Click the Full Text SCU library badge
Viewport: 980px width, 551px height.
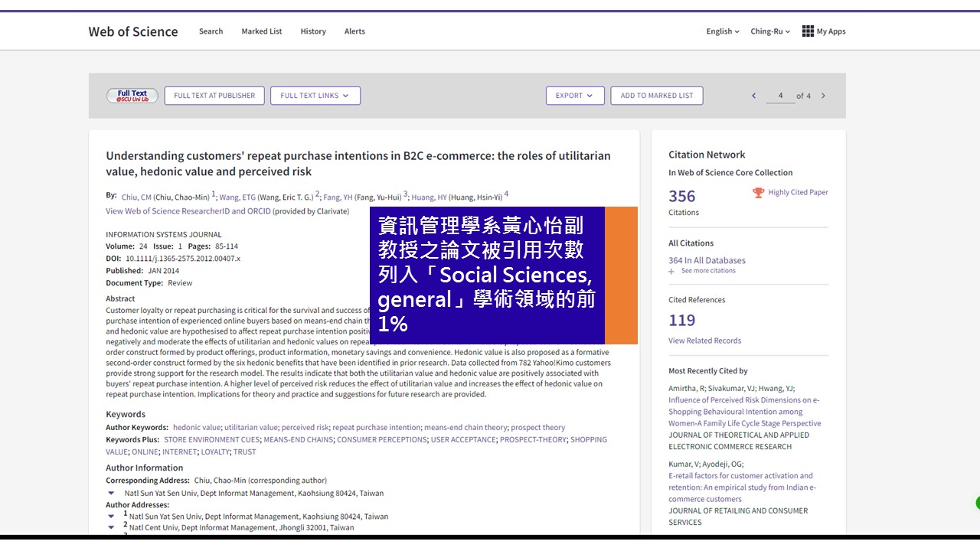pos(132,96)
